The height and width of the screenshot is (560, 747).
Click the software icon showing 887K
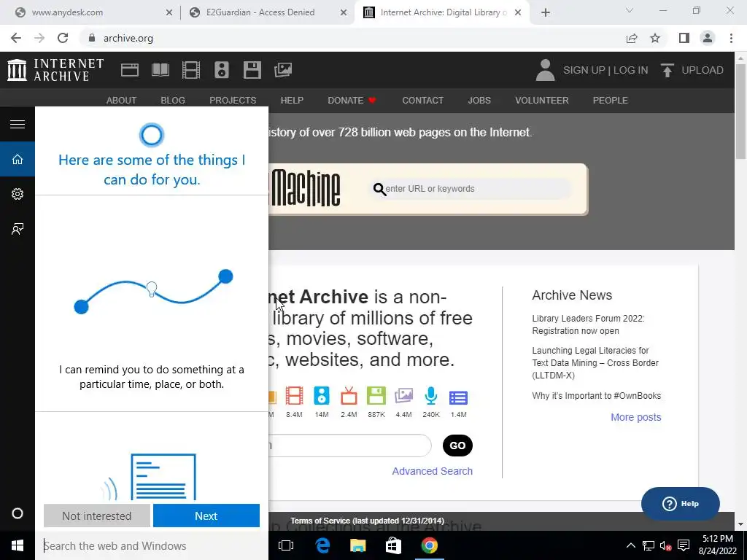point(376,396)
